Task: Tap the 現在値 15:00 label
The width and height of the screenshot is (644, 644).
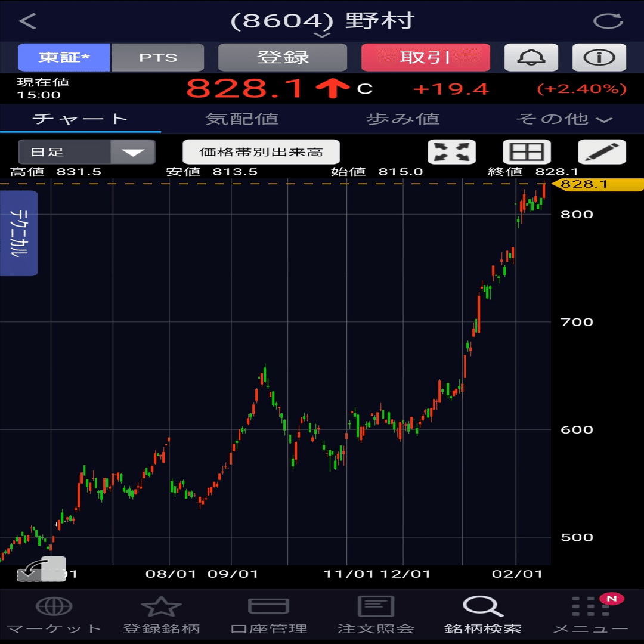Action: (x=43, y=88)
